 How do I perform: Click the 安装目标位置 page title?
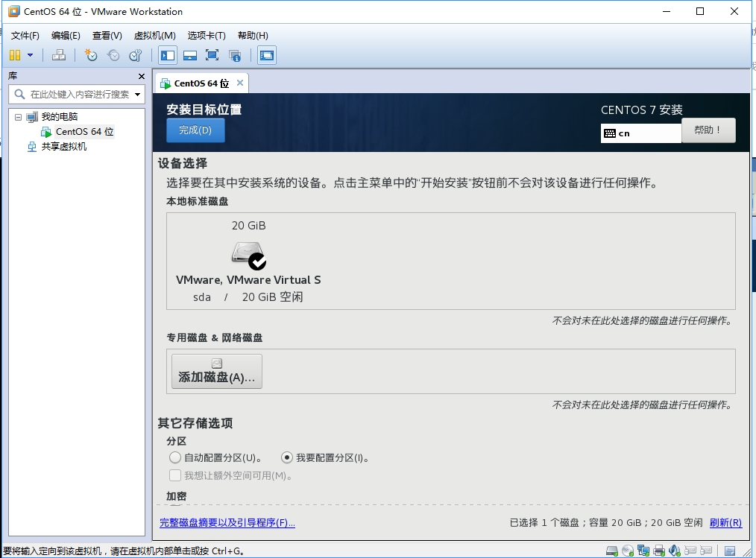204,110
